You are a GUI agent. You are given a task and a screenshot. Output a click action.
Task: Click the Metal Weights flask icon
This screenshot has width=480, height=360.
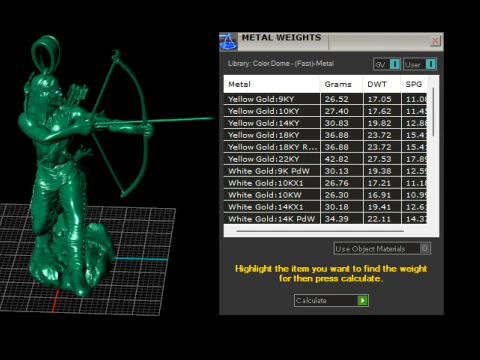(228, 42)
